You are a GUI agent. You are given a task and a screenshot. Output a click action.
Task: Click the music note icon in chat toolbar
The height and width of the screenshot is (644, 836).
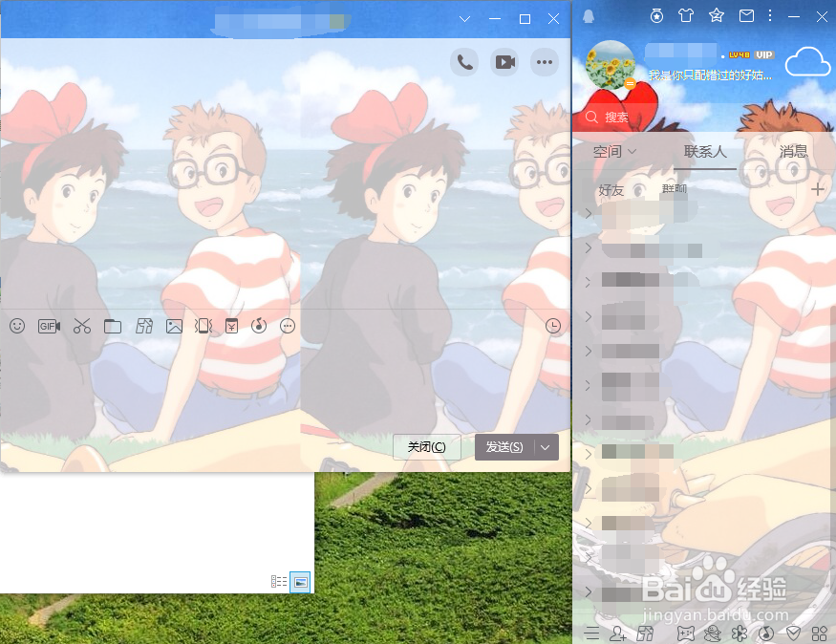click(x=259, y=326)
